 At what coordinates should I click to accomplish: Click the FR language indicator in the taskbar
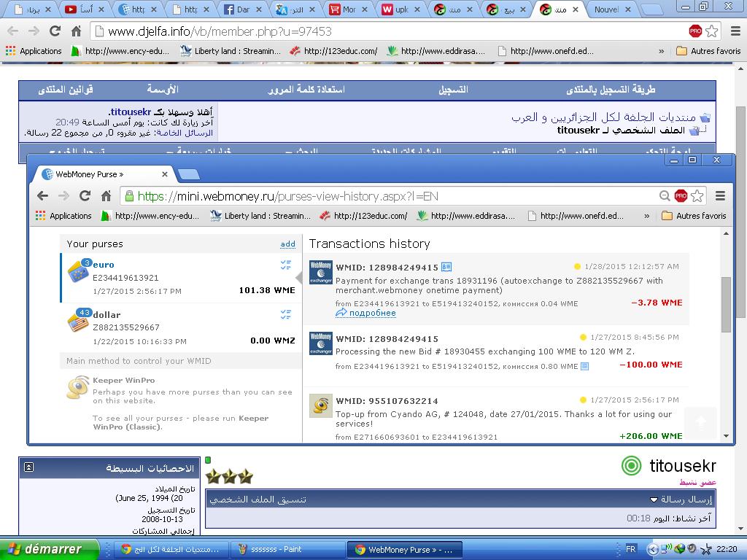tap(630, 549)
